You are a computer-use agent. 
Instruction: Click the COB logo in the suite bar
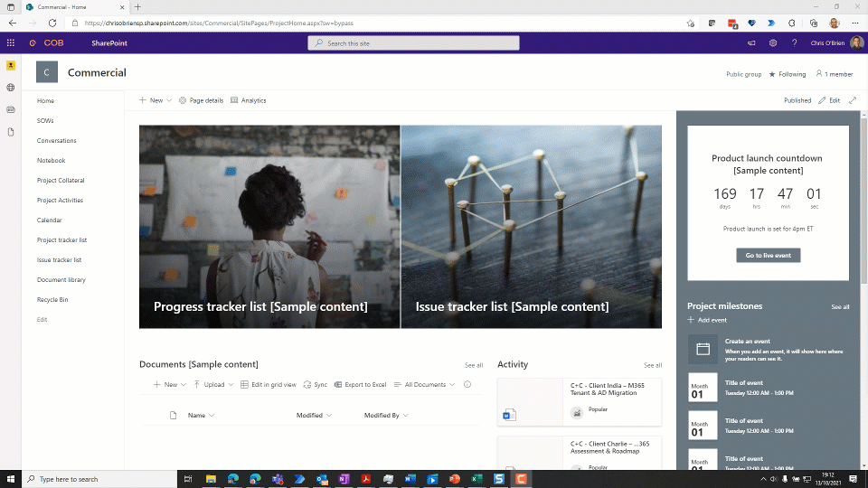click(47, 42)
